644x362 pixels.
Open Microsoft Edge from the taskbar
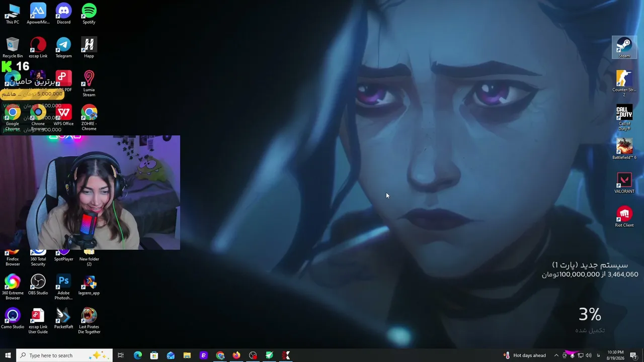[x=137, y=355]
